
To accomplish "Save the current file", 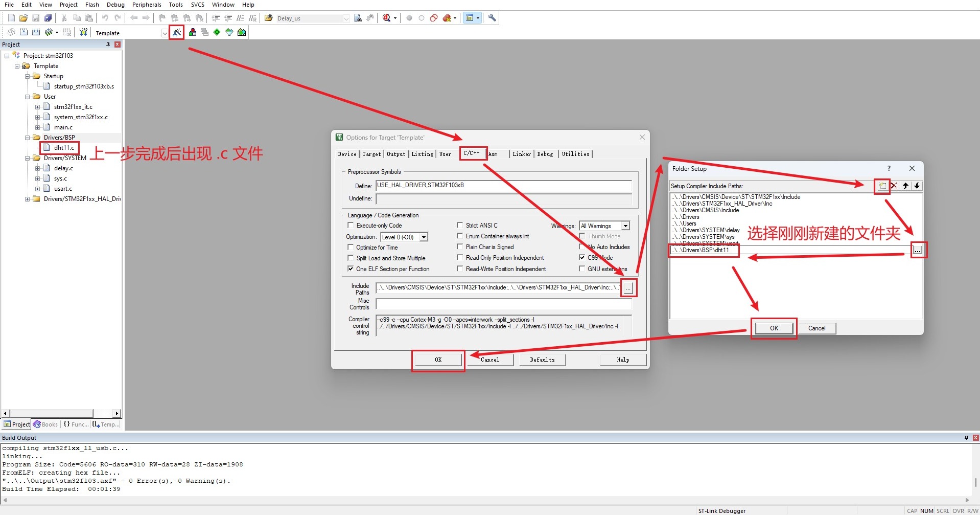I will point(36,18).
